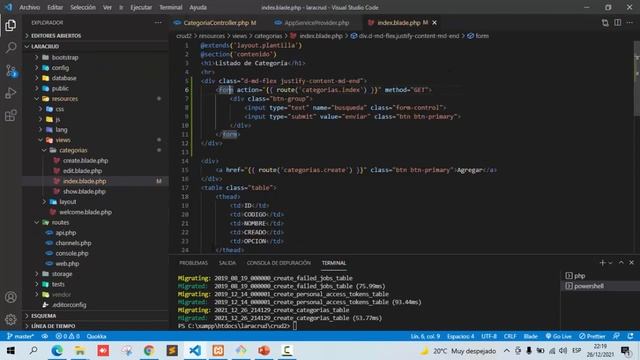This screenshot has height=360, width=640.
Task: Open XAMPP from taskbar
Action: 218,351
